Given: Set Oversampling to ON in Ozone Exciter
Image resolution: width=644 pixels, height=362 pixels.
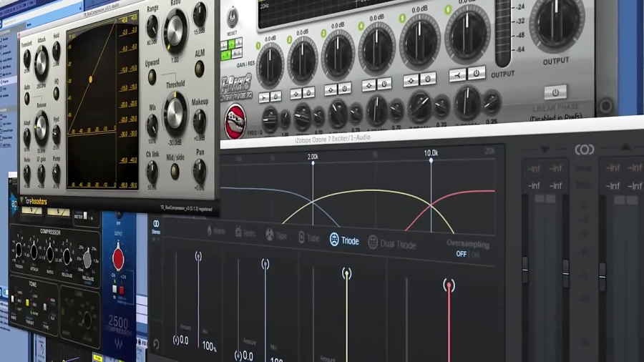Looking at the screenshot, I should (475, 255).
